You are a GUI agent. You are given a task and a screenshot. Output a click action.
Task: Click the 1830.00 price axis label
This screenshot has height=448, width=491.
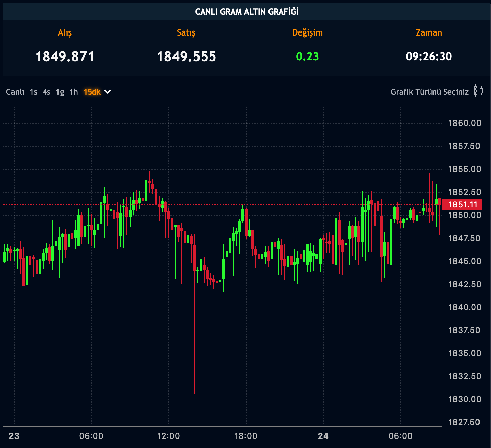pos(464,399)
